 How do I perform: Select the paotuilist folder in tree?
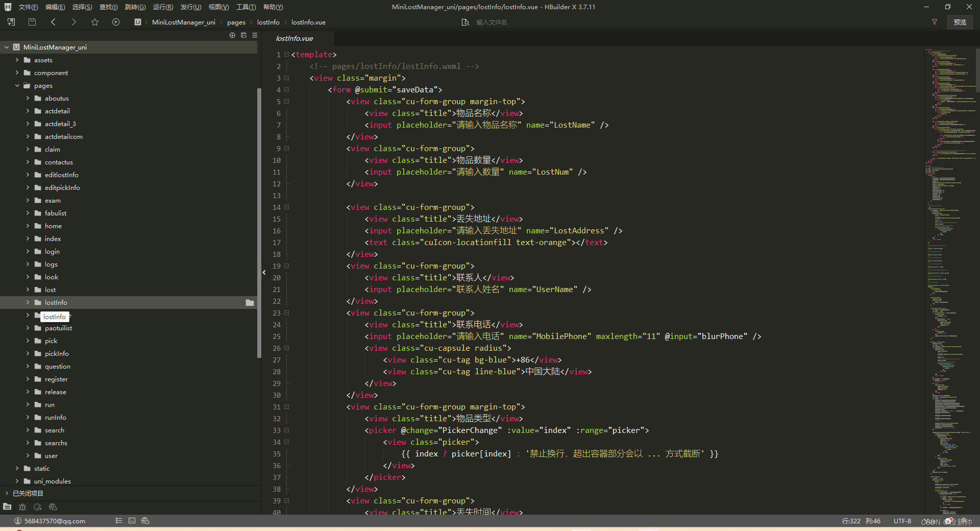coord(58,328)
